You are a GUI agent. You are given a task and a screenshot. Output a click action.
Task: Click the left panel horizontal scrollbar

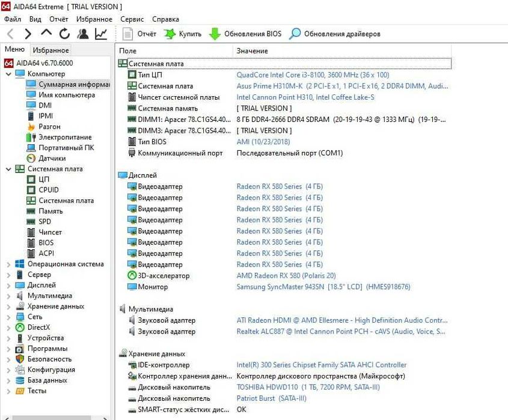click(x=55, y=418)
